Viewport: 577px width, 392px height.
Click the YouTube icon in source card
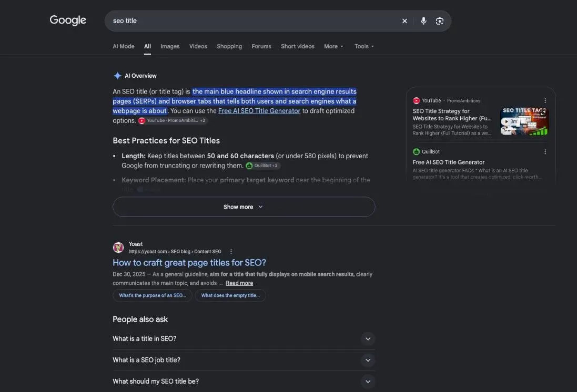[416, 100]
